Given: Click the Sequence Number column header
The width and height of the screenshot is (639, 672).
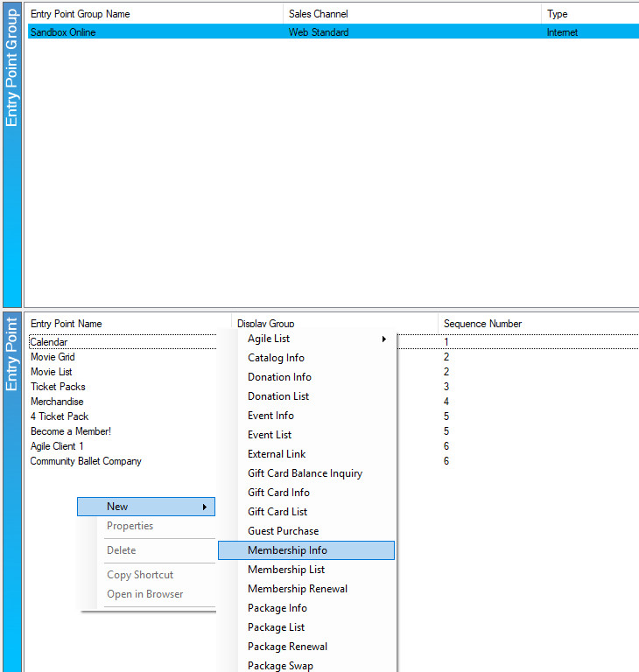Looking at the screenshot, I should pyautogui.click(x=482, y=324).
